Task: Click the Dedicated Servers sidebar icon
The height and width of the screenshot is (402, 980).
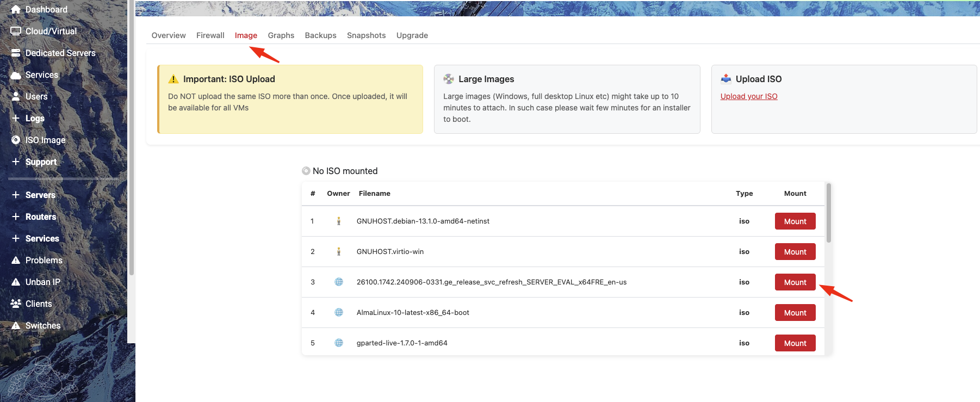Action: (16, 53)
